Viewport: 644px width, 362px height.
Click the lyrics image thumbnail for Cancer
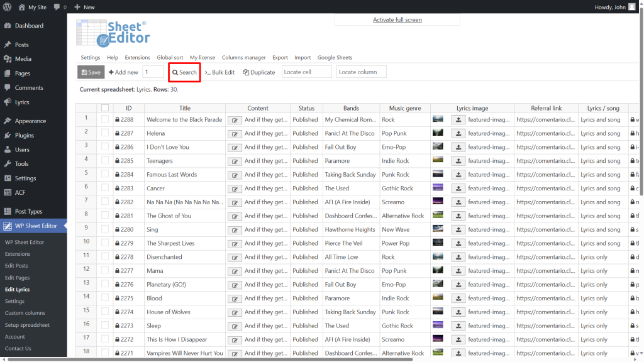click(438, 187)
